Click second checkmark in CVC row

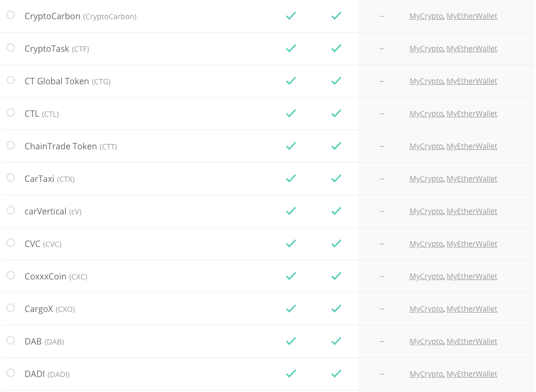coord(336,243)
